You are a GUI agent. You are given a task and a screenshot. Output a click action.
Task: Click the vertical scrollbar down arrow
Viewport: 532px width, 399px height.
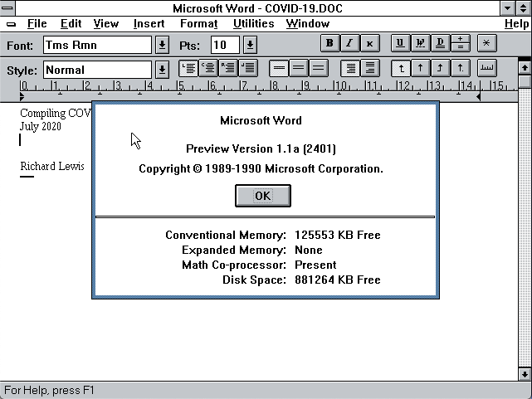[525, 374]
